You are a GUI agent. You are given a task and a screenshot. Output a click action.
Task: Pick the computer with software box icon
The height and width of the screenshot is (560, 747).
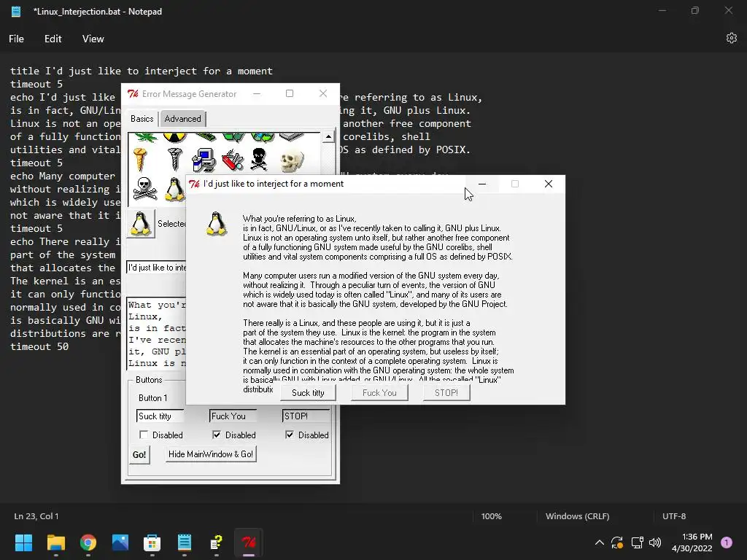[204, 160]
